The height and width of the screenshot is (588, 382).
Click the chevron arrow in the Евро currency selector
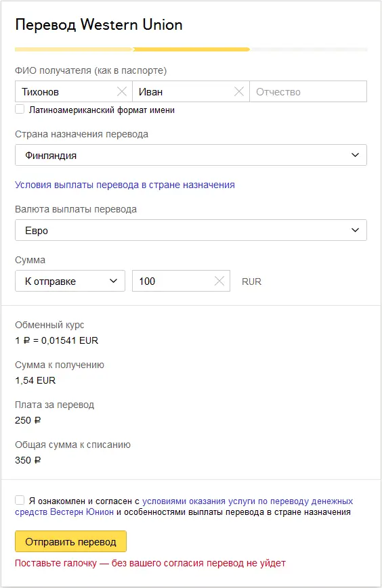[355, 230]
